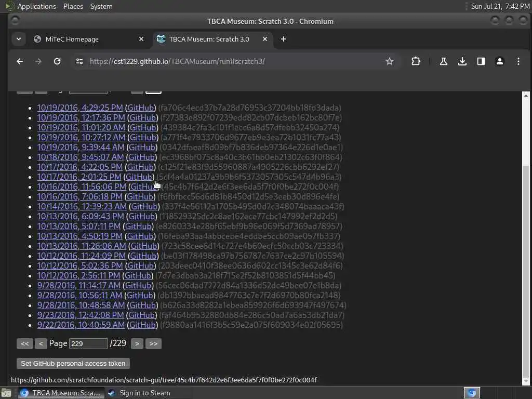
Task: Open the 10/12/2016, 11:24:09 PM build
Action: (82, 256)
